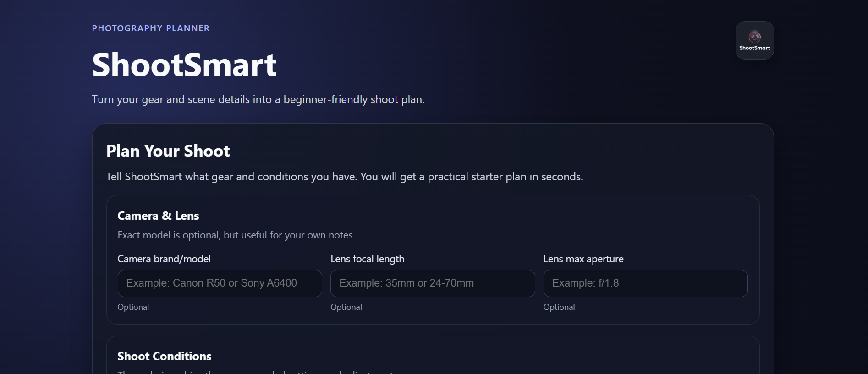
Task: Click the Plan Your Shoot heading
Action: click(x=168, y=151)
